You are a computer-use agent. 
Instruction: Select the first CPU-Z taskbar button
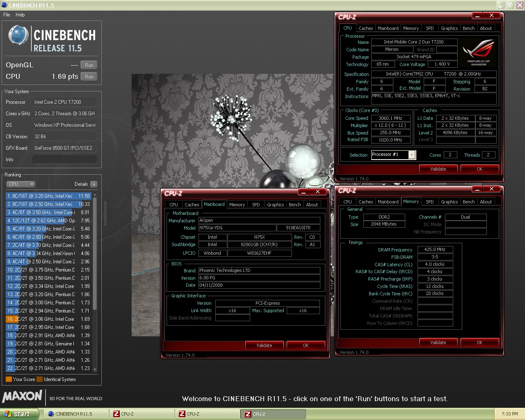pyautogui.click(x=142, y=414)
